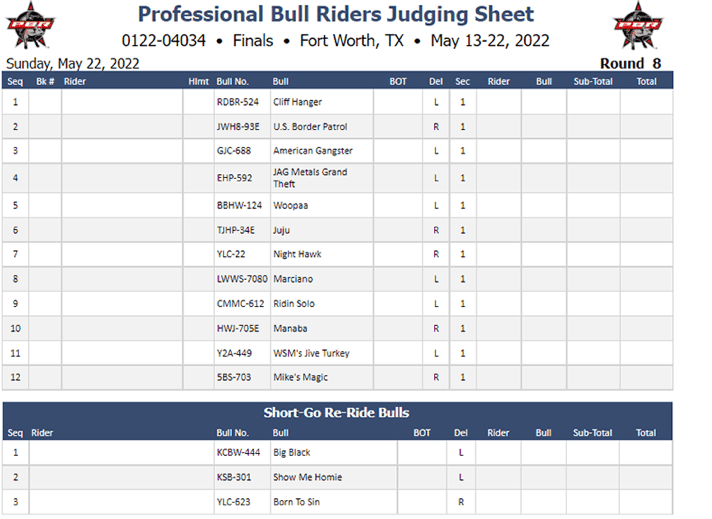Select the Mike's Magic bull row
The image size is (712, 519).
click(x=337, y=378)
